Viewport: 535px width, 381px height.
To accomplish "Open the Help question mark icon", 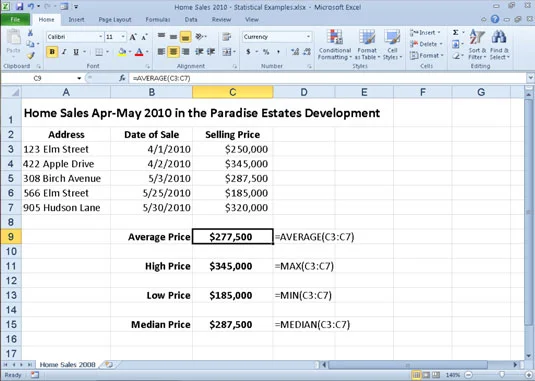I will click(x=495, y=19).
